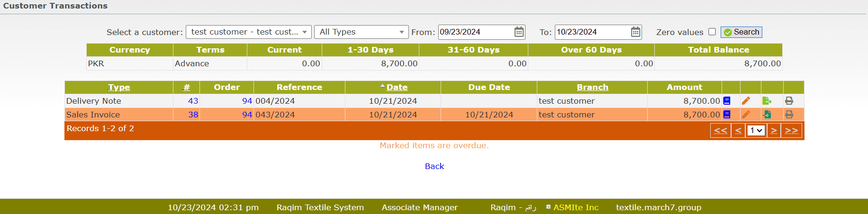Open the All Types filter dropdown
The height and width of the screenshot is (214, 868).
pos(361,32)
